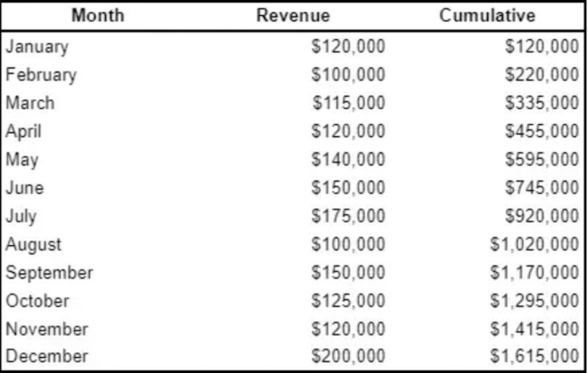The width and height of the screenshot is (588, 373).
Task: Select the November cumulative cell $1,415,000
Action: coord(534,329)
